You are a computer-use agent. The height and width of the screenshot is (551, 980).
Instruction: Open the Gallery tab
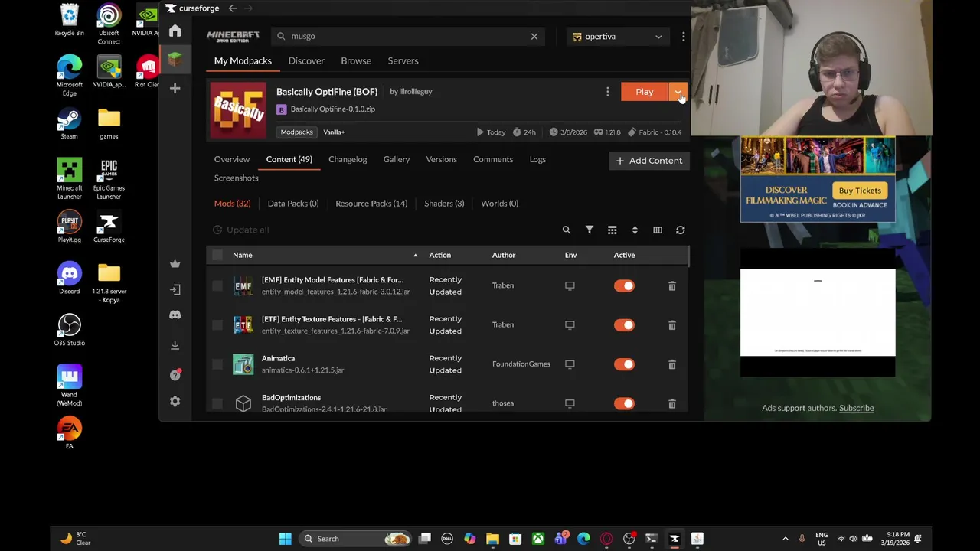pyautogui.click(x=397, y=159)
